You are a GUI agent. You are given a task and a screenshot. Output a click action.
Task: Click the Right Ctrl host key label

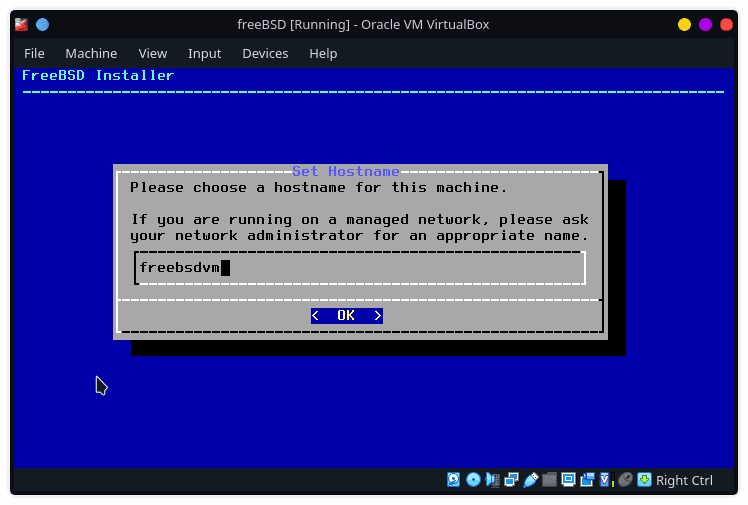684,480
